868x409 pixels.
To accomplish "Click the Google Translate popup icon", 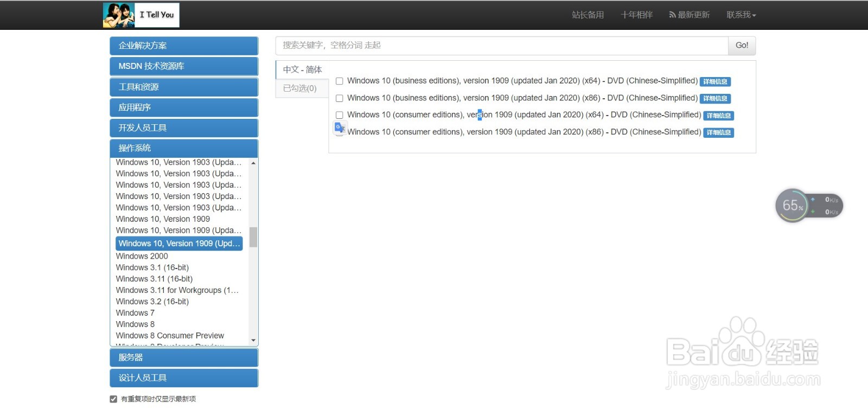I will click(x=340, y=128).
